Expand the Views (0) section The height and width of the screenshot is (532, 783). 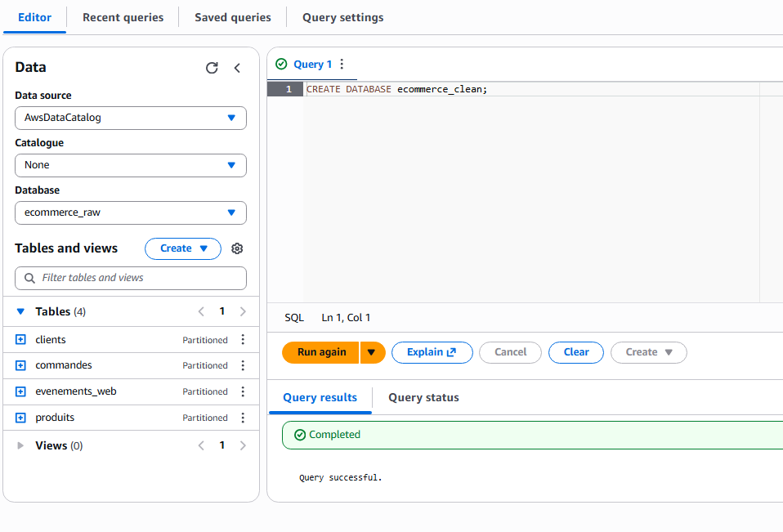click(20, 445)
